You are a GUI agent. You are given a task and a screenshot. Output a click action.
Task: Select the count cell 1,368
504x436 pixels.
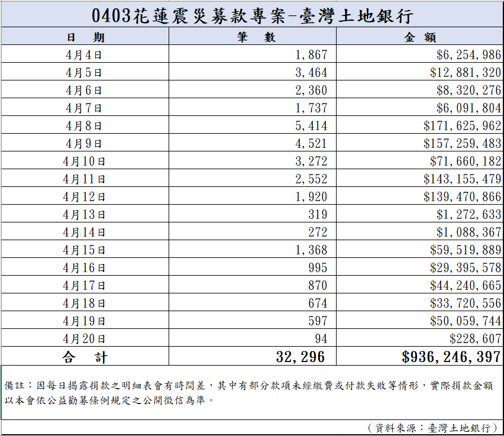coord(253,249)
